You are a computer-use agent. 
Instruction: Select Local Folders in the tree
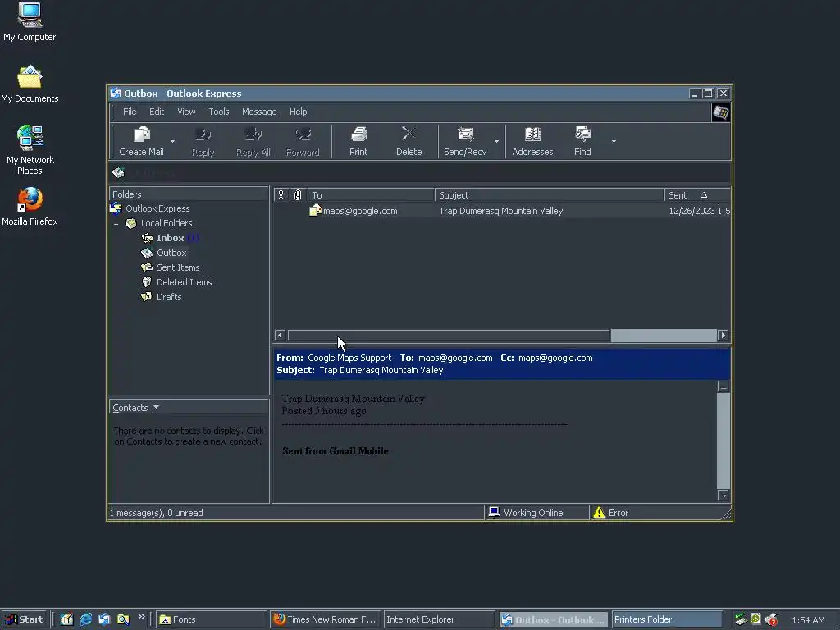click(166, 223)
